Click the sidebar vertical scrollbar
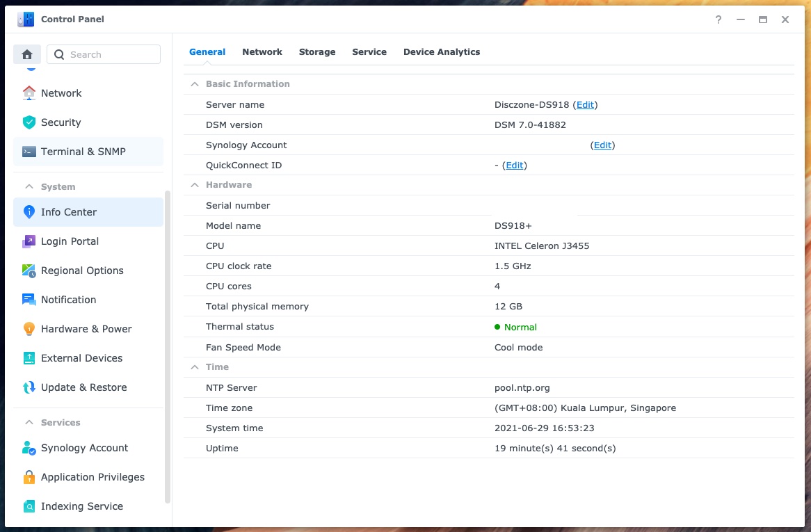The image size is (811, 532). [x=167, y=346]
